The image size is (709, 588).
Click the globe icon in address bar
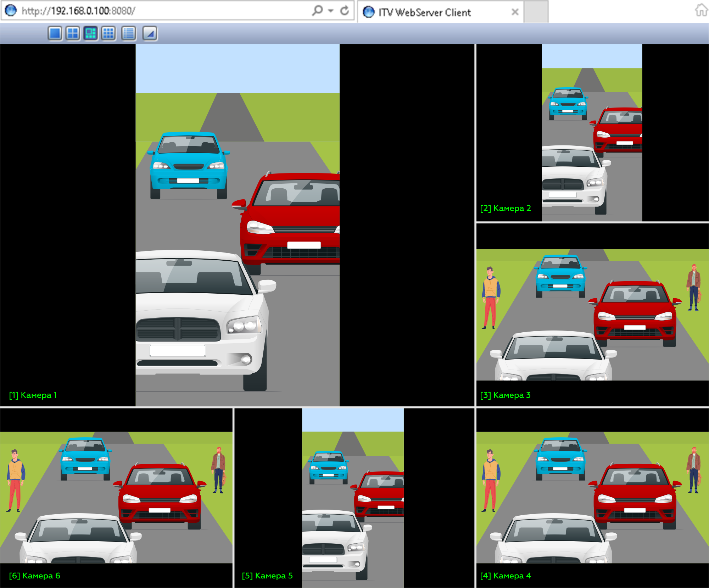[x=11, y=10]
